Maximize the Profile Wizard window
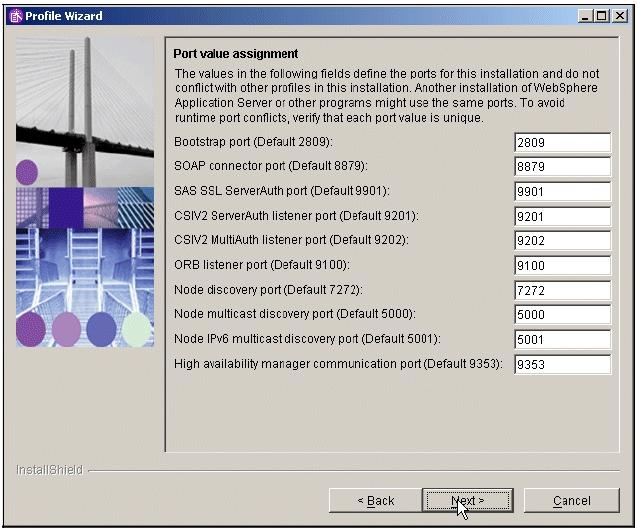 tap(602, 16)
